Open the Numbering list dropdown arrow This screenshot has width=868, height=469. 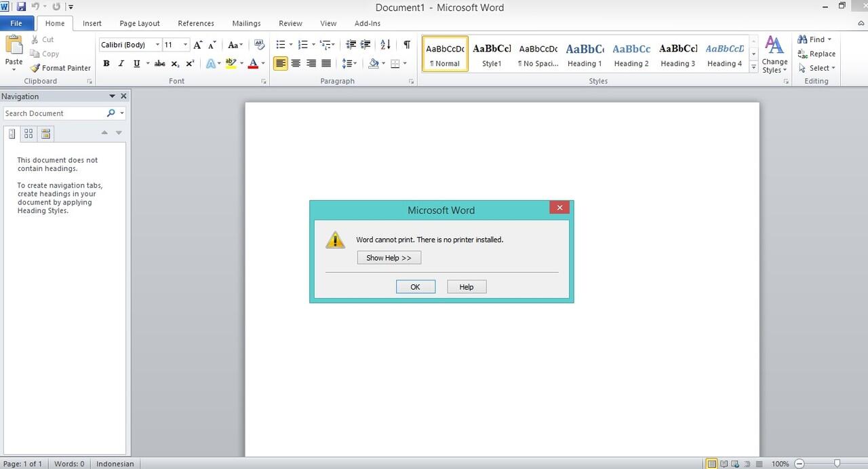[x=313, y=45]
